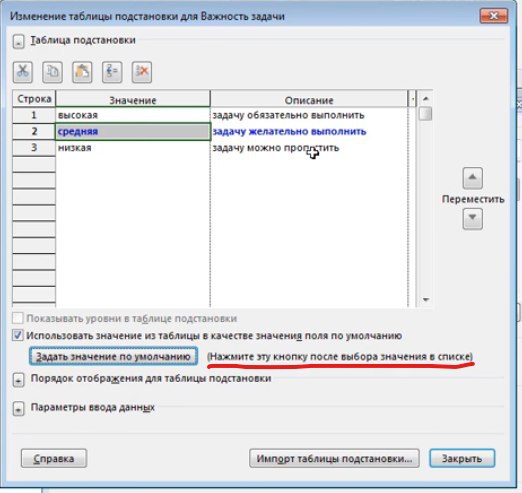This screenshot has height=493, width=522.
Task: Click the Insert row toolbar icon
Action: 112,72
